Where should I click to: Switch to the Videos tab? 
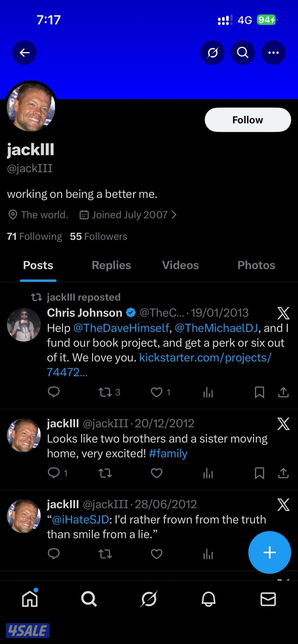pyautogui.click(x=180, y=265)
